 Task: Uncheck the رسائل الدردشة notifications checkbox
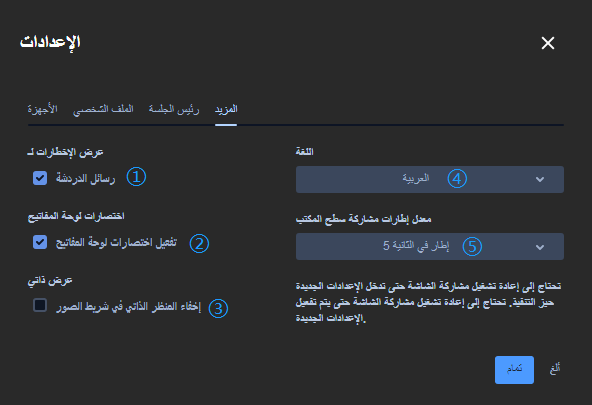(x=40, y=178)
